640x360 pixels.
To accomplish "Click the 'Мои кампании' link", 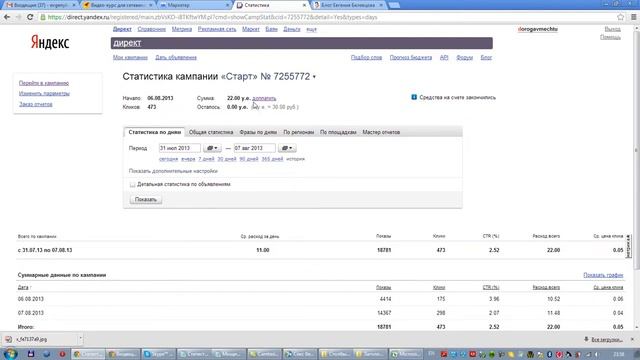I will coord(130,58).
